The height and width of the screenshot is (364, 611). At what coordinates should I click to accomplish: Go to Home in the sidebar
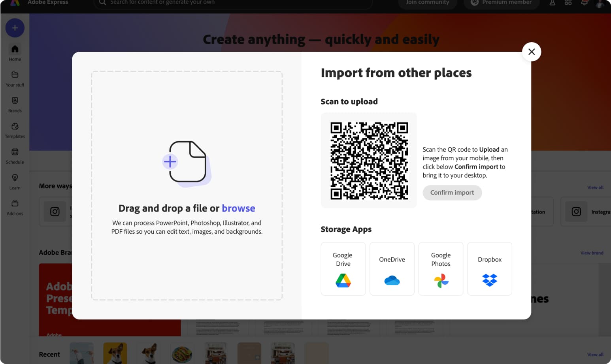pyautogui.click(x=15, y=53)
